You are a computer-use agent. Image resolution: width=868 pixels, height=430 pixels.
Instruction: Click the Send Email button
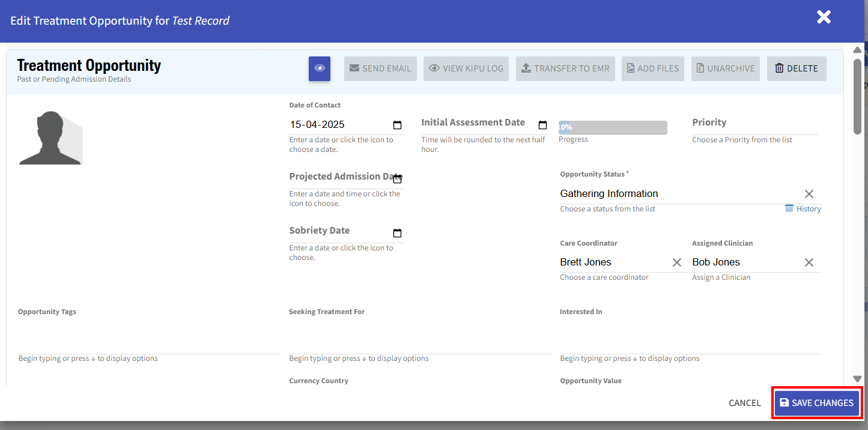(380, 68)
